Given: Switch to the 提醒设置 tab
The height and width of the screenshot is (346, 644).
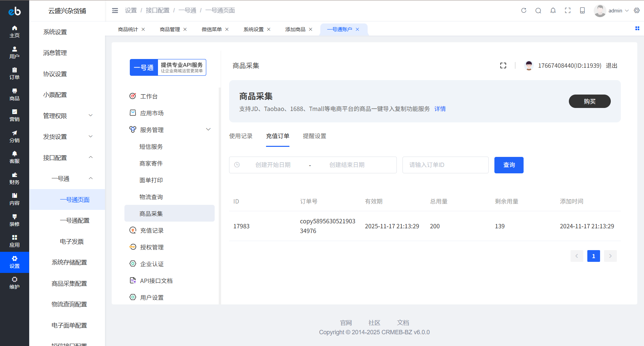Looking at the screenshot, I should (x=314, y=136).
